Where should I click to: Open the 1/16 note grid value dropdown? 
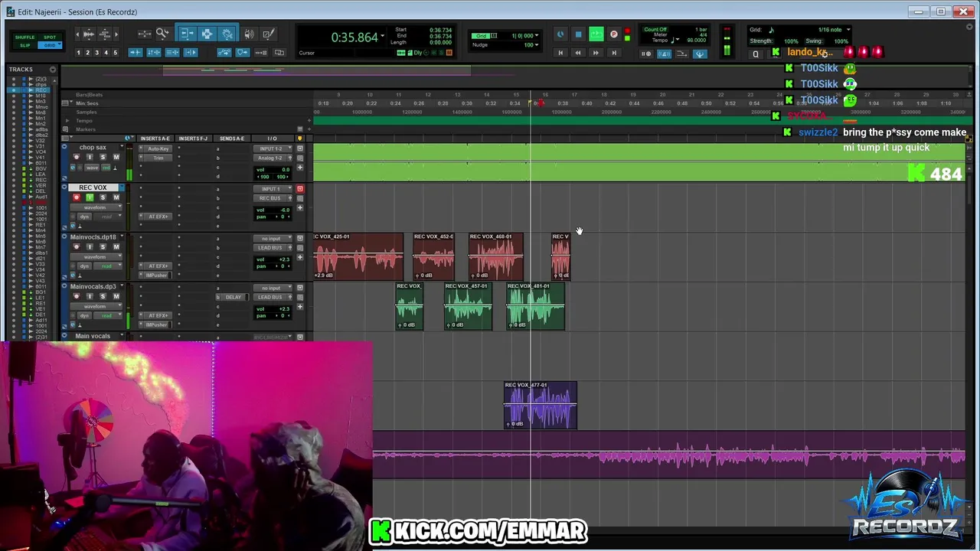click(848, 29)
